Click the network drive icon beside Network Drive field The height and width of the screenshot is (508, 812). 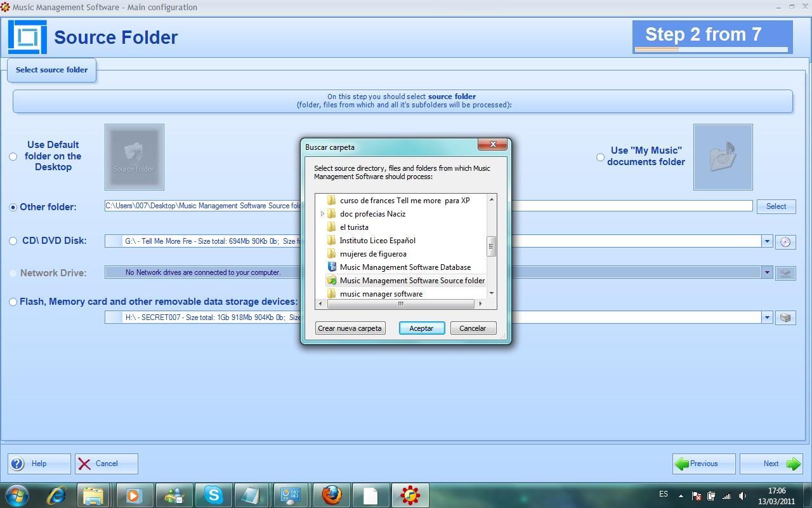[785, 273]
